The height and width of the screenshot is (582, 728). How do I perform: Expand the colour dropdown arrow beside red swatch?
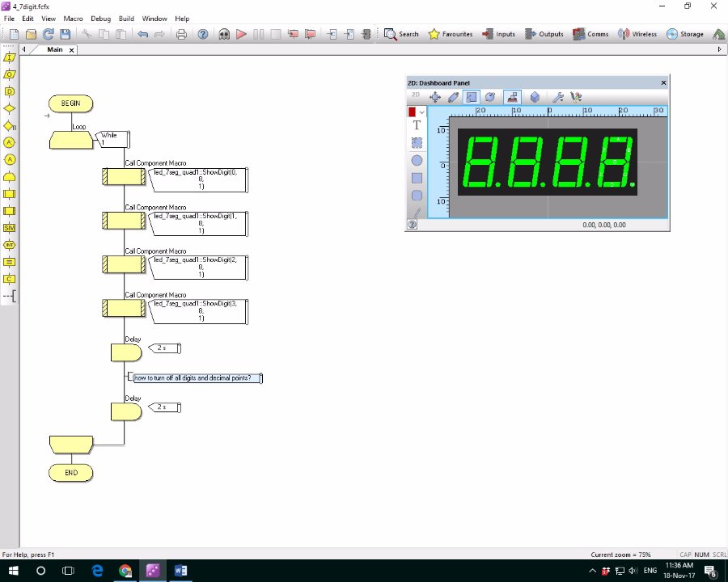[422, 112]
